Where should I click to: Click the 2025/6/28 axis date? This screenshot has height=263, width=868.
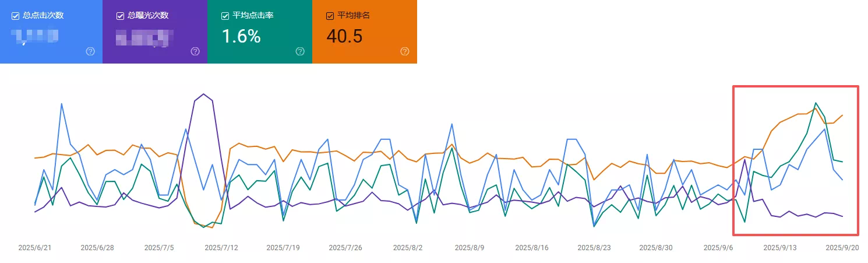[x=97, y=248]
